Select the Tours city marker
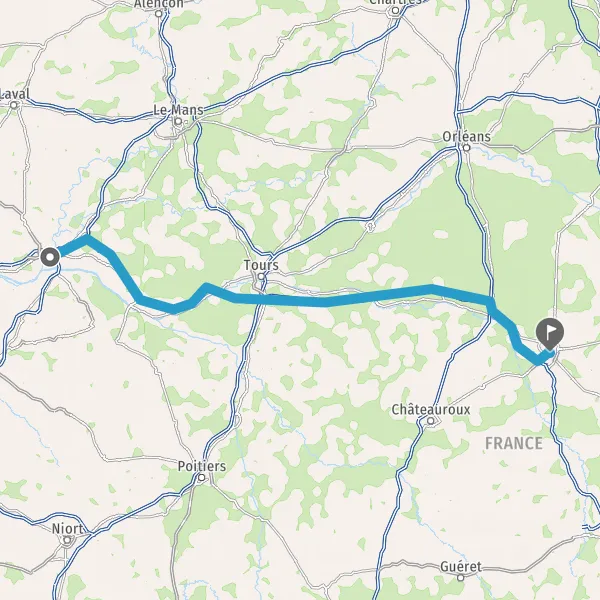This screenshot has width=600, height=600. pos(261,276)
